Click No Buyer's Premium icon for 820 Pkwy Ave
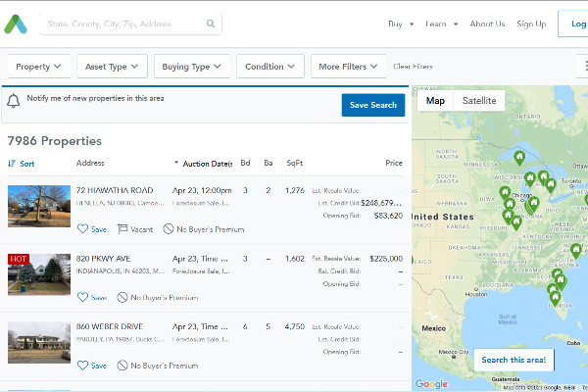This screenshot has height=392, width=588. [x=122, y=297]
